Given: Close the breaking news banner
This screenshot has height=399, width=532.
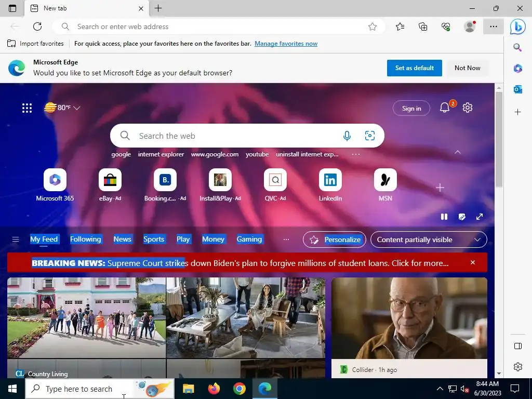Looking at the screenshot, I should pyautogui.click(x=473, y=262).
